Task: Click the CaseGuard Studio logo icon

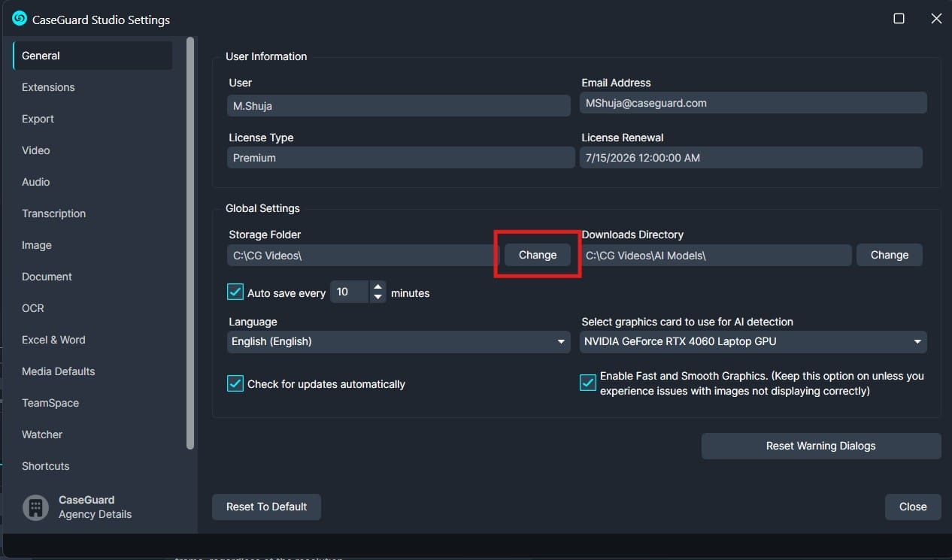Action: click(18, 18)
